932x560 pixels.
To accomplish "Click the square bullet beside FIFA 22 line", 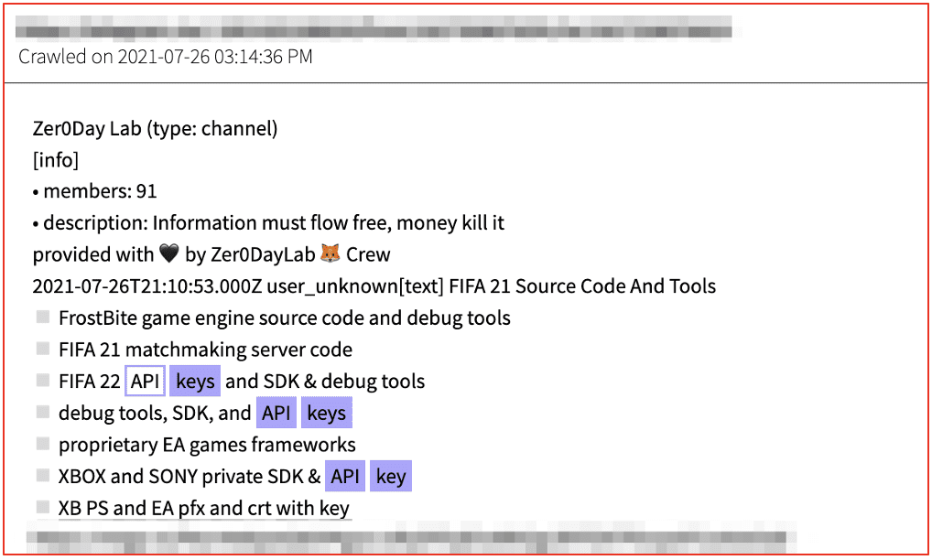I will tap(43, 380).
